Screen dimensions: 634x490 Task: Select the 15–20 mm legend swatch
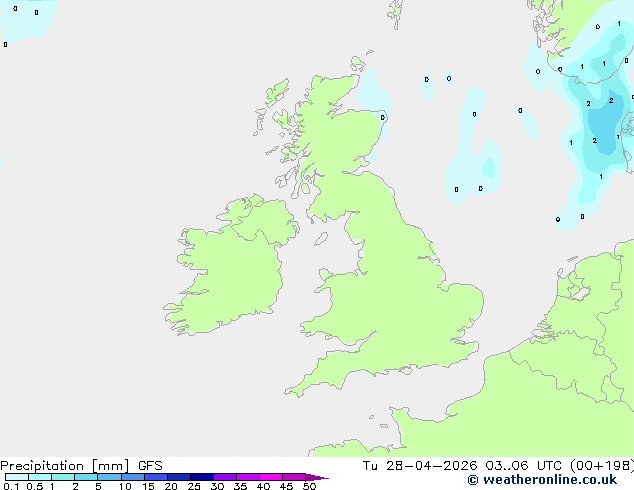(x=155, y=477)
